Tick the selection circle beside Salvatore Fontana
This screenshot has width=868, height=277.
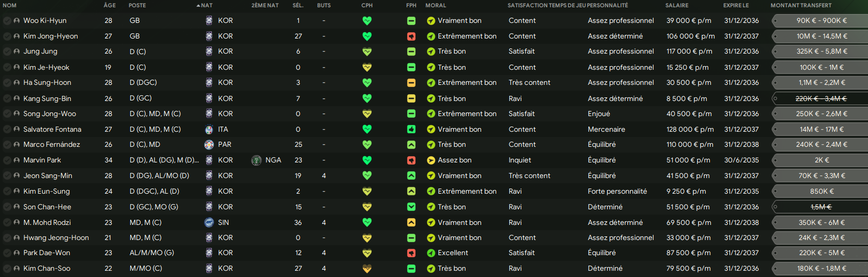pyautogui.click(x=7, y=130)
